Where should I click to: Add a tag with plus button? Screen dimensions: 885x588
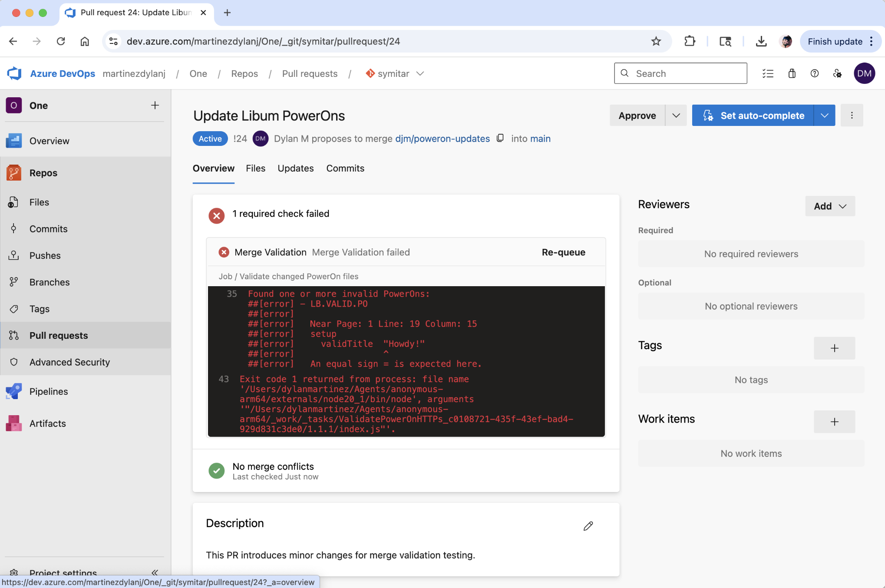pyautogui.click(x=834, y=348)
